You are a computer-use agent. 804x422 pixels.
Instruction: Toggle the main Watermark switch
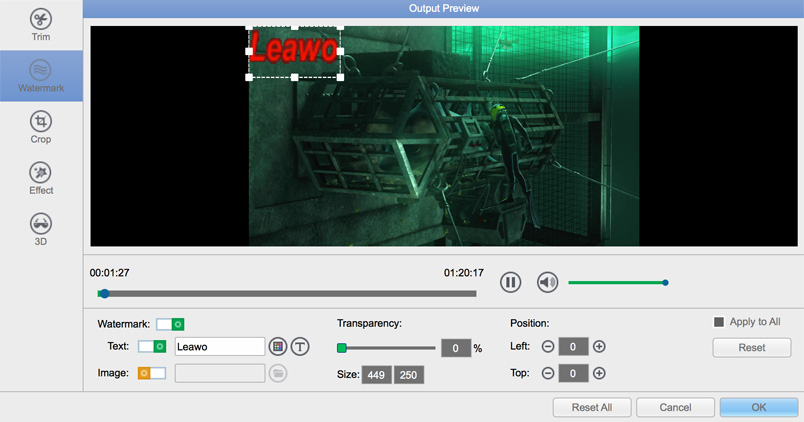170,324
